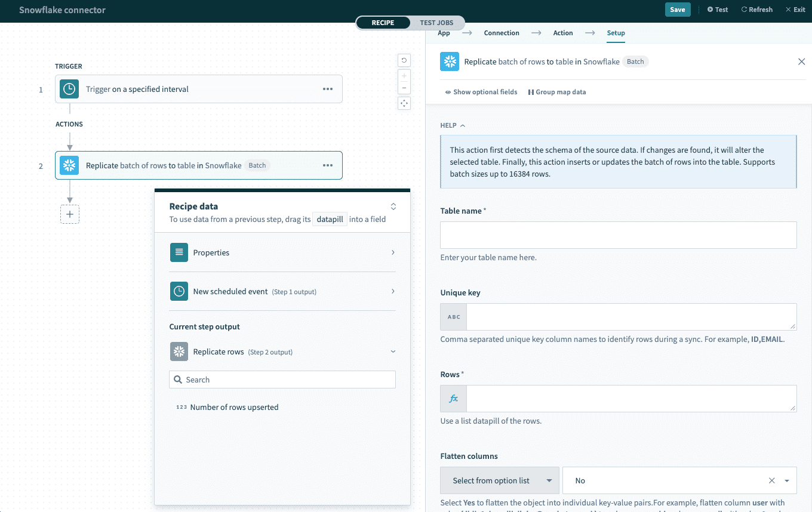Image resolution: width=812 pixels, height=512 pixels.
Task: Open the Select from option list dropdown
Action: tap(499, 480)
